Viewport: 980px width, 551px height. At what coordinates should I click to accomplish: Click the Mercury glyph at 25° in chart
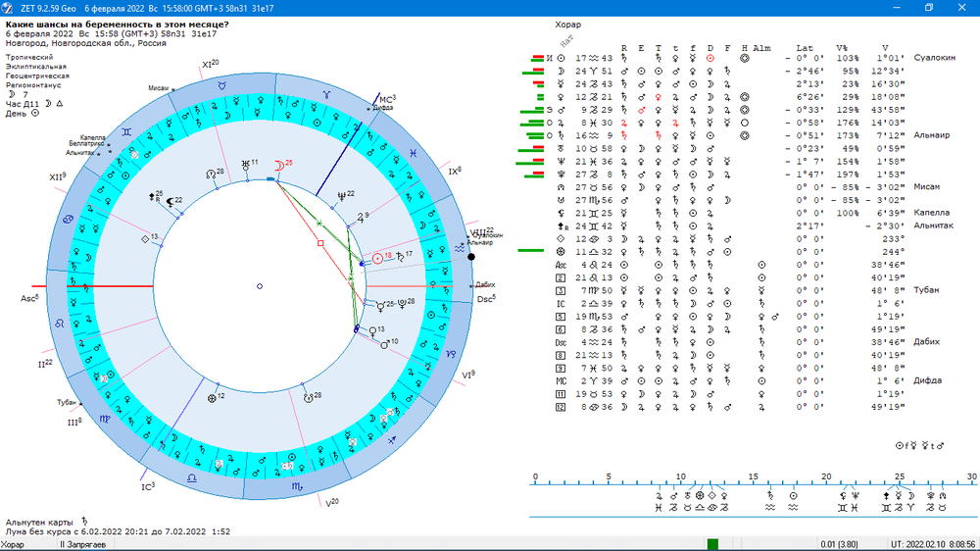coord(380,306)
